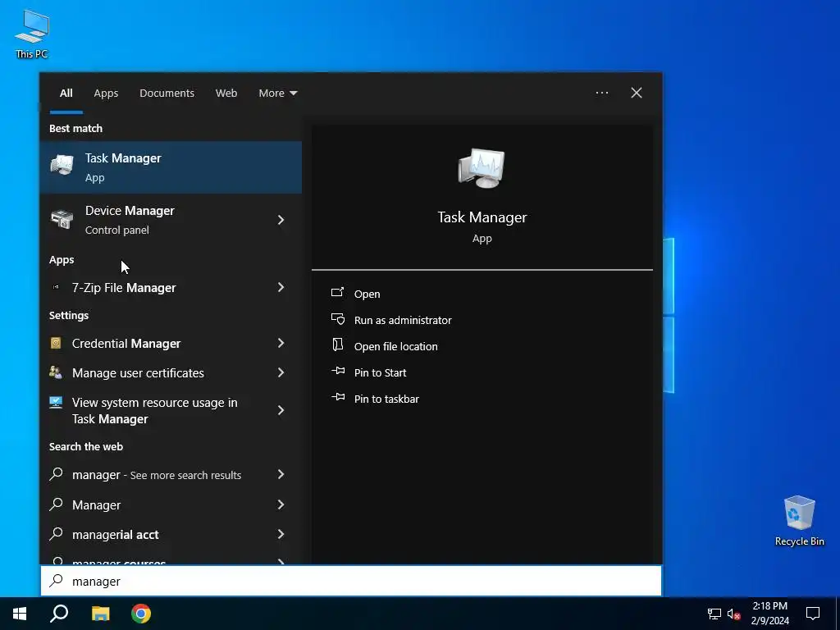
Task: Open the More dropdown filter
Action: (x=277, y=94)
